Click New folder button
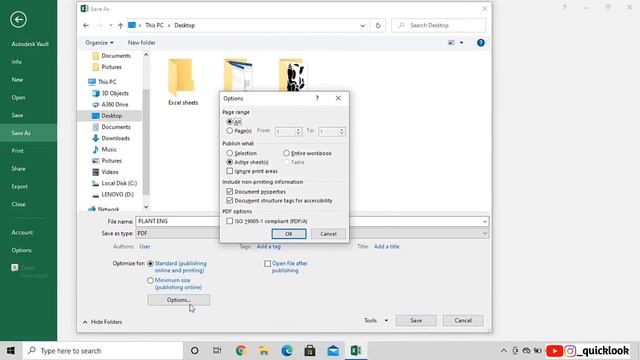This screenshot has width=640, height=360. pyautogui.click(x=142, y=42)
